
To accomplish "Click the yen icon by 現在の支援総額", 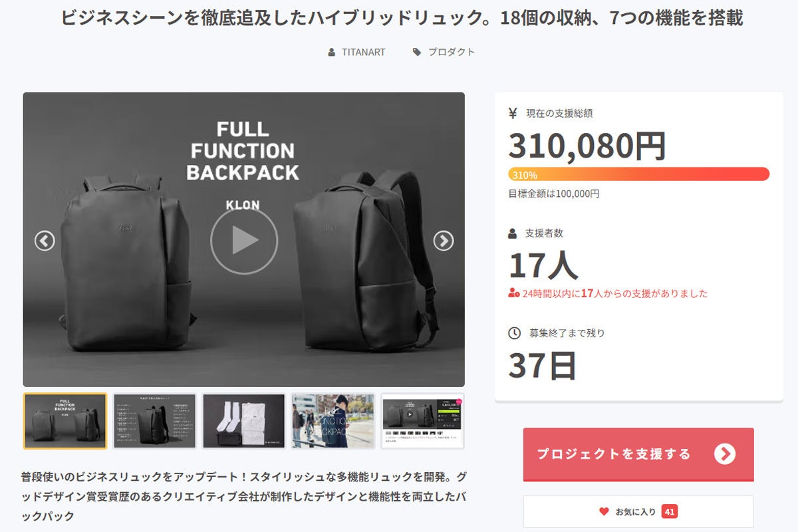I will click(x=513, y=113).
